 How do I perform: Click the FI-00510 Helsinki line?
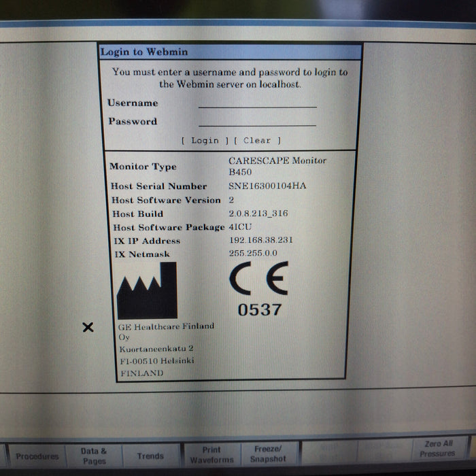point(157,360)
